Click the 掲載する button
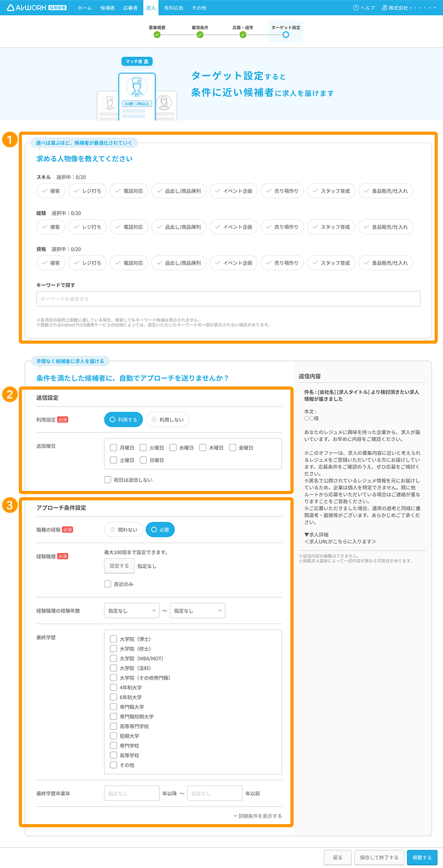Screen dimensions: 443x868 (422, 858)
